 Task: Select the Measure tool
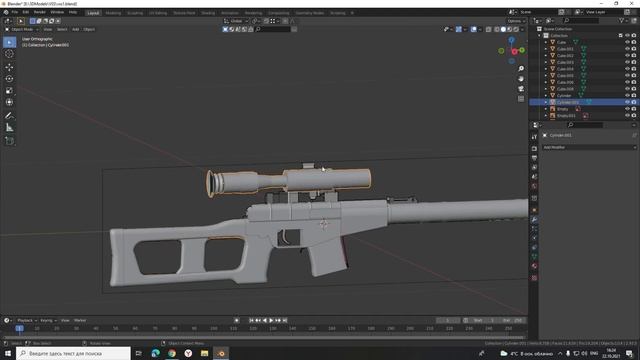(9, 128)
